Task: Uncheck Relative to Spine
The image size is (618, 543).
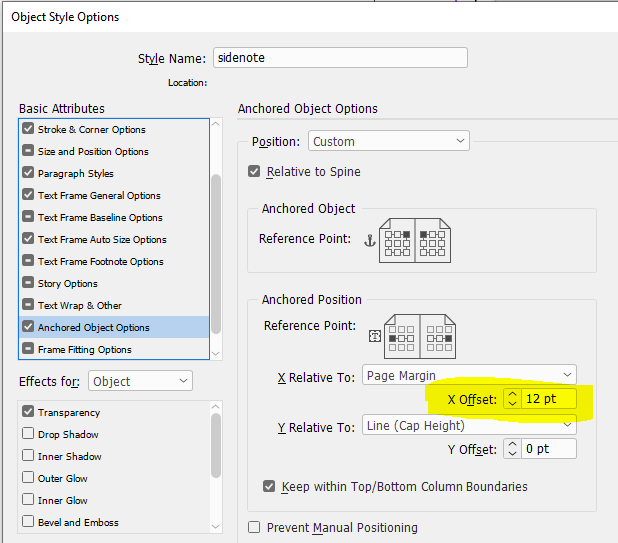Action: click(x=254, y=171)
